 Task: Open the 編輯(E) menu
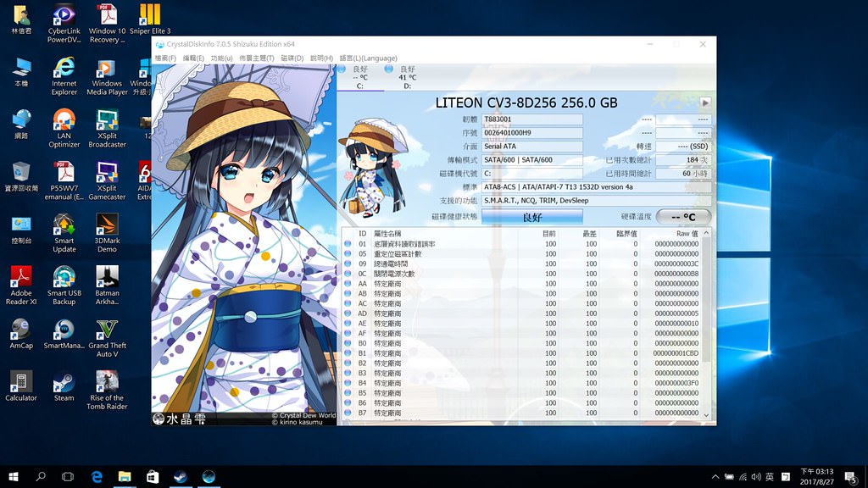click(193, 58)
